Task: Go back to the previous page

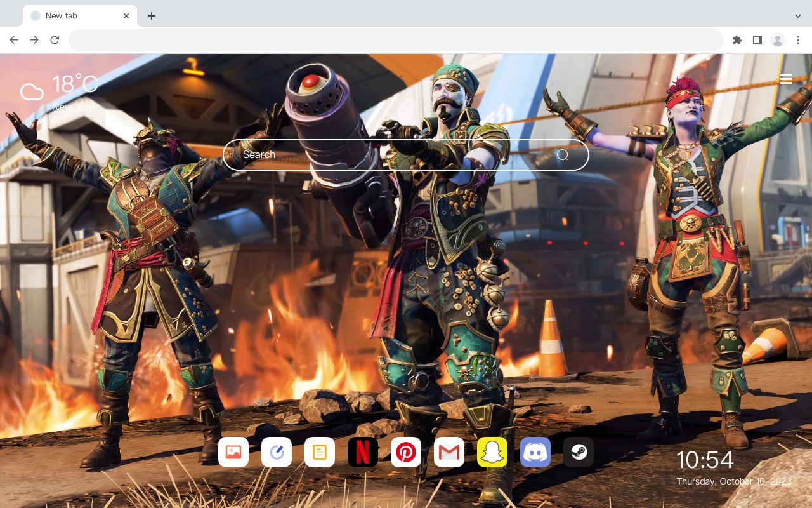Action: [14, 40]
